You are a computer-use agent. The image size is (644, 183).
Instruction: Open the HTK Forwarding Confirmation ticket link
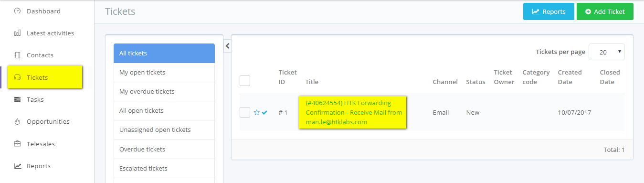pos(354,112)
